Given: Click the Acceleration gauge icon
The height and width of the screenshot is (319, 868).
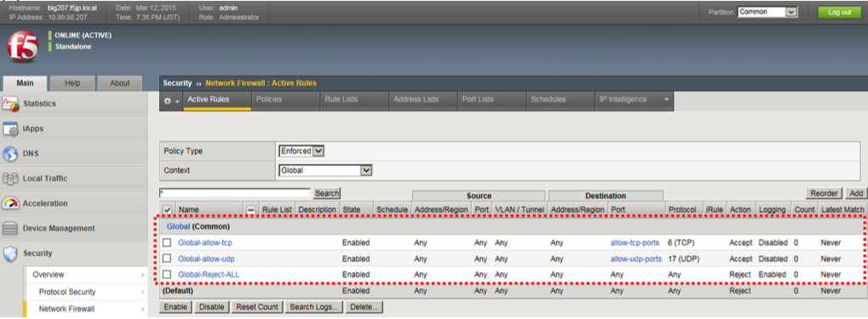Looking at the screenshot, I should [x=11, y=203].
